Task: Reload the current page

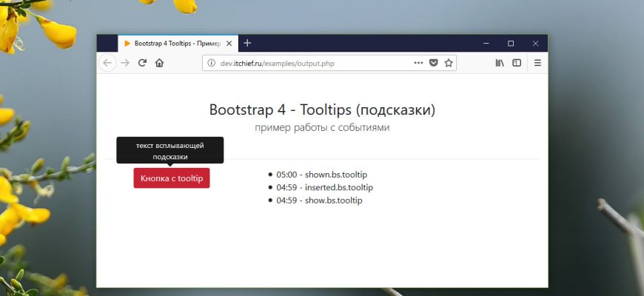Action: 142,63
